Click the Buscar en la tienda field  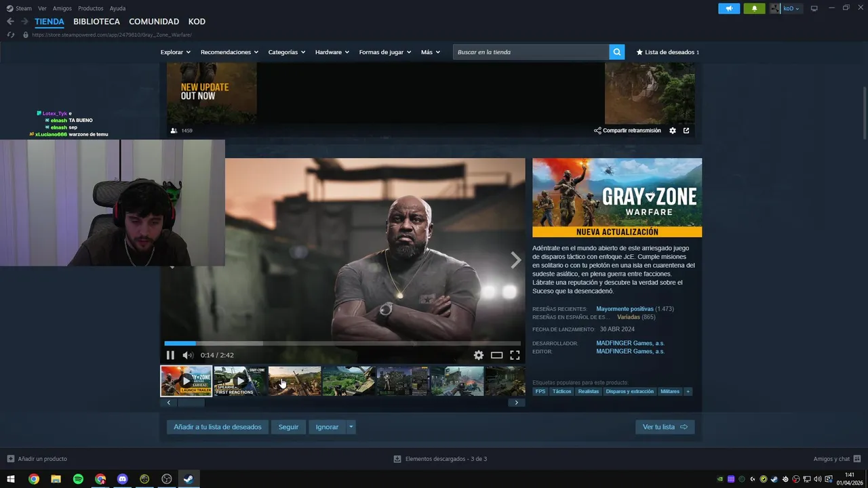pos(531,52)
